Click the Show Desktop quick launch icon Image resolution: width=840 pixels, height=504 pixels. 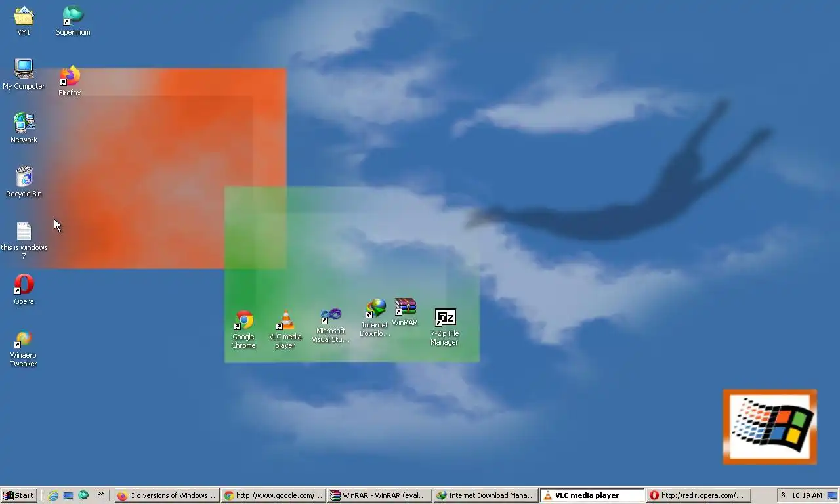pyautogui.click(x=68, y=495)
